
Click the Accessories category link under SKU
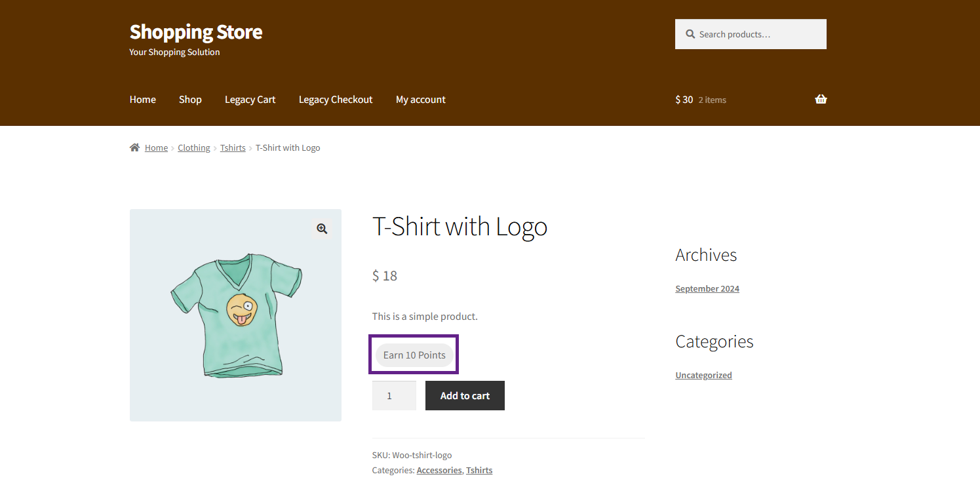(x=439, y=471)
